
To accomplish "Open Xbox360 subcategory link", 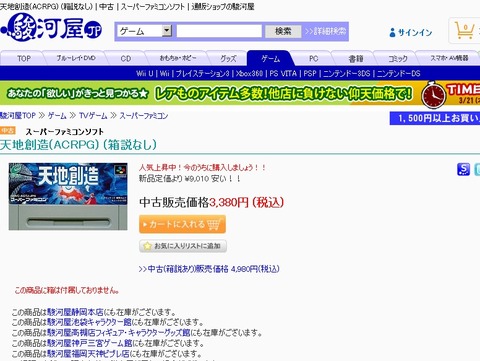I will [x=249, y=73].
